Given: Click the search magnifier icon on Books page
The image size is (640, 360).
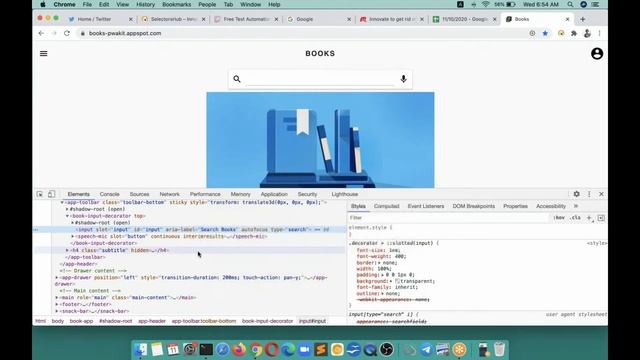Looking at the screenshot, I should click(237, 79).
